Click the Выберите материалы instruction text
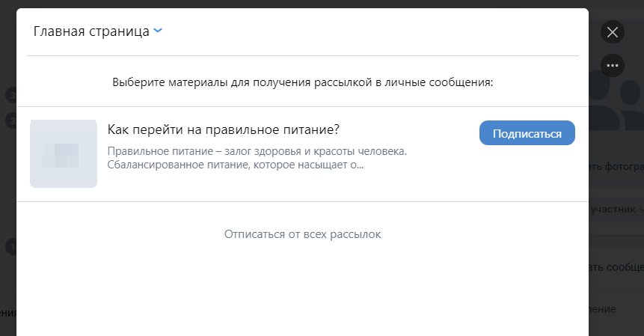644x336 pixels. 302,82
